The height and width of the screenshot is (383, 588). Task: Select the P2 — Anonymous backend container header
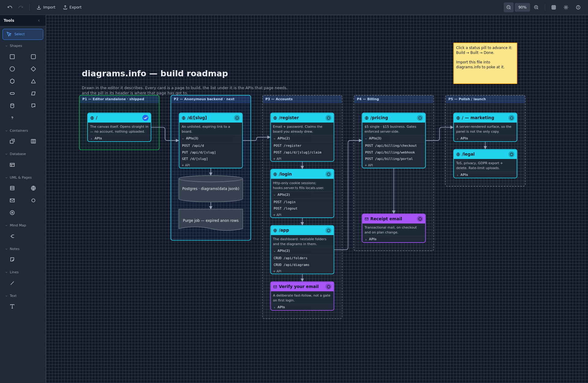coord(211,99)
